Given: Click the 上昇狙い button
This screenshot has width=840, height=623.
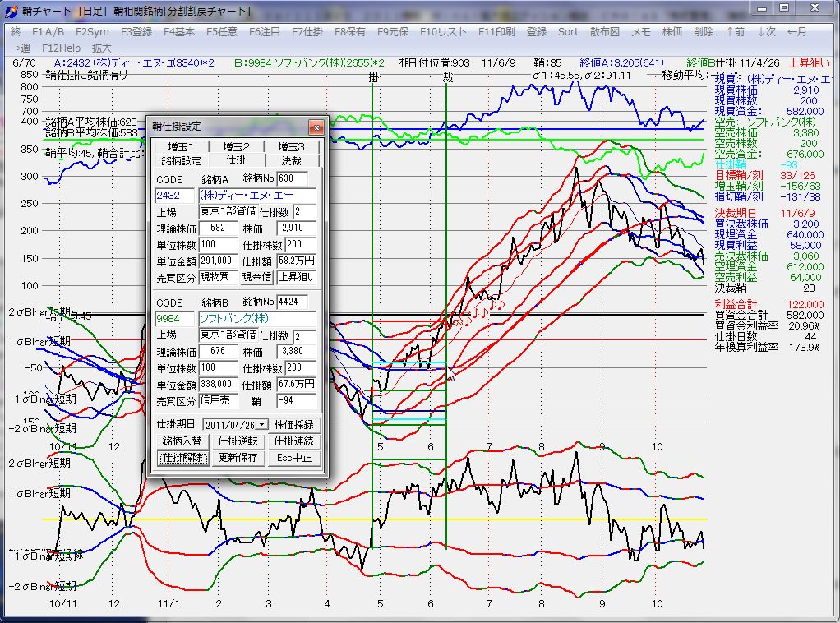Looking at the screenshot, I should pyautogui.click(x=296, y=277).
